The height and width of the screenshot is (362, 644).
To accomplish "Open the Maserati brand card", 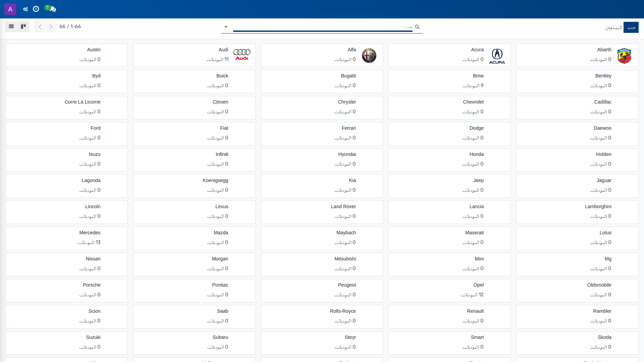I will [449, 238].
